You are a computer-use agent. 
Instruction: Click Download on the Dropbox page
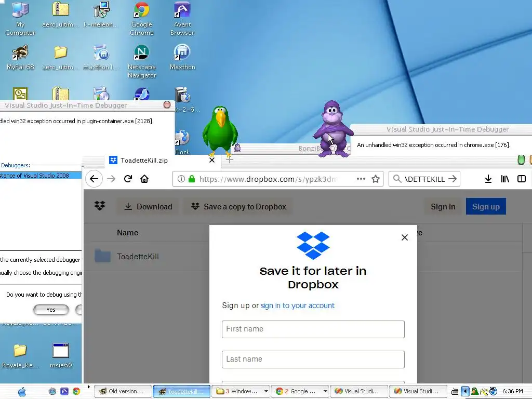pos(148,206)
